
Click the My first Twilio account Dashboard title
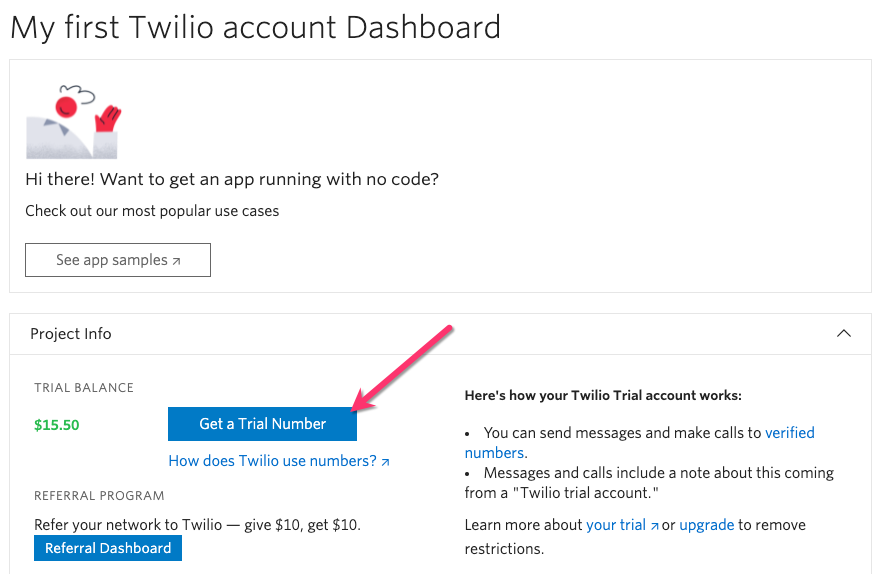point(255,26)
